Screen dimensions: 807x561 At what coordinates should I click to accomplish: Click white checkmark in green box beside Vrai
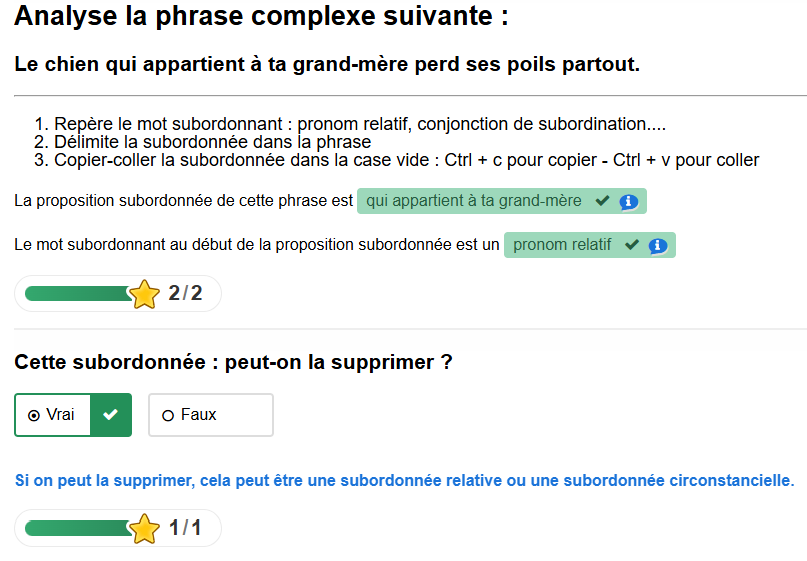111,415
